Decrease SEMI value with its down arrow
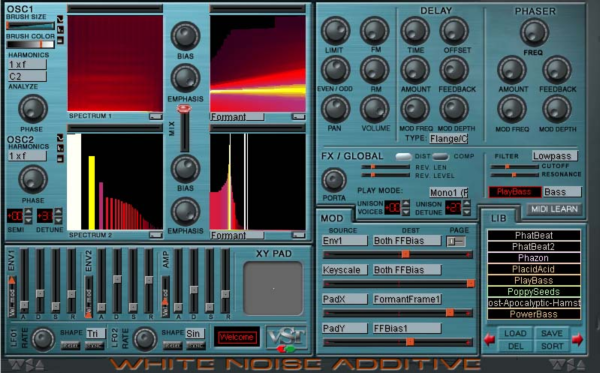This screenshot has height=373, width=600. (28, 220)
